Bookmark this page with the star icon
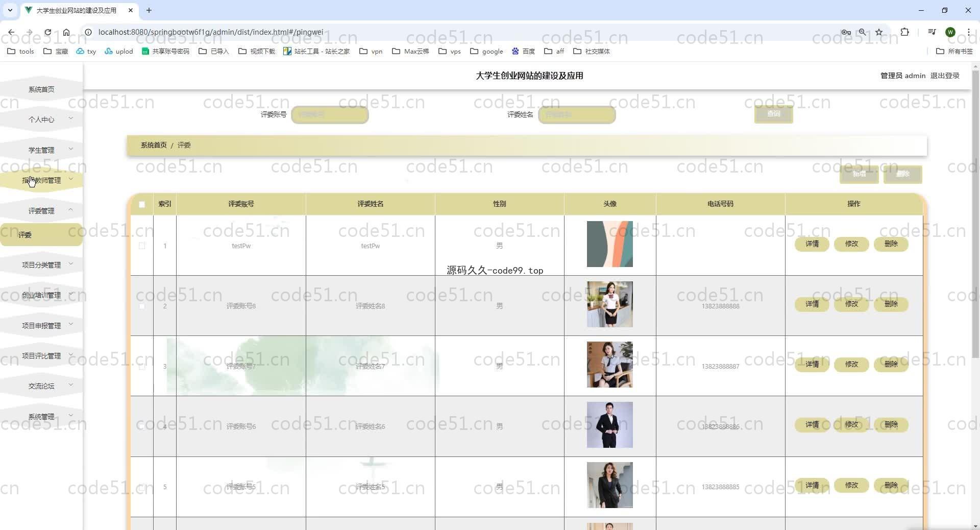 click(879, 32)
